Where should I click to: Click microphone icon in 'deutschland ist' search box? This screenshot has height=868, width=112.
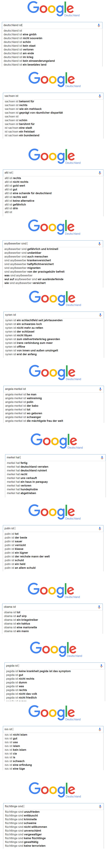click(99, 25)
